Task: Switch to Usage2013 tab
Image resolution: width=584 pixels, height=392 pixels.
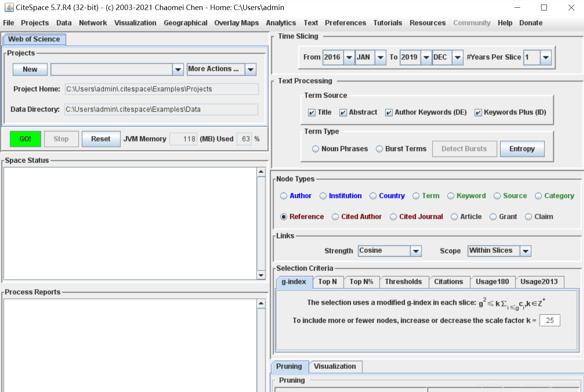Action: tap(539, 282)
